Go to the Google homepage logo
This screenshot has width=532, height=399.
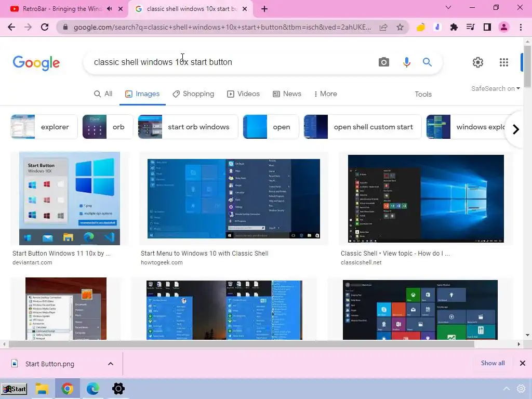pyautogui.click(x=36, y=63)
